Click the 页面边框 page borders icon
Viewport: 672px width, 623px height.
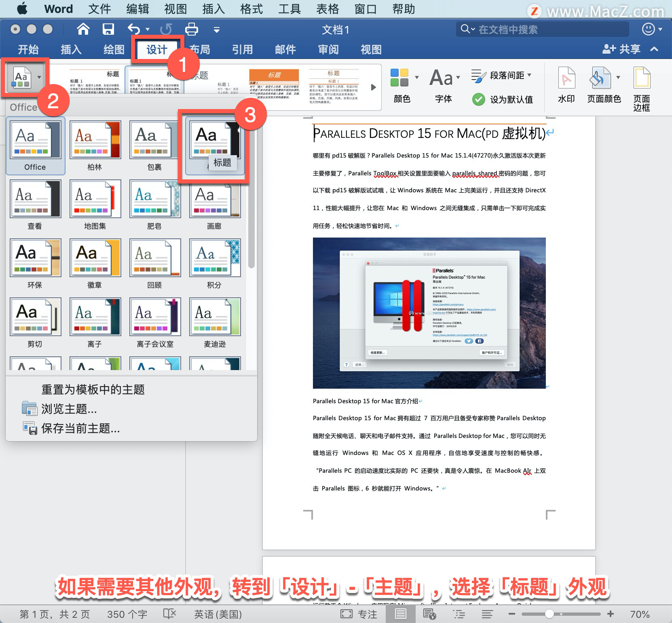pyautogui.click(x=642, y=78)
